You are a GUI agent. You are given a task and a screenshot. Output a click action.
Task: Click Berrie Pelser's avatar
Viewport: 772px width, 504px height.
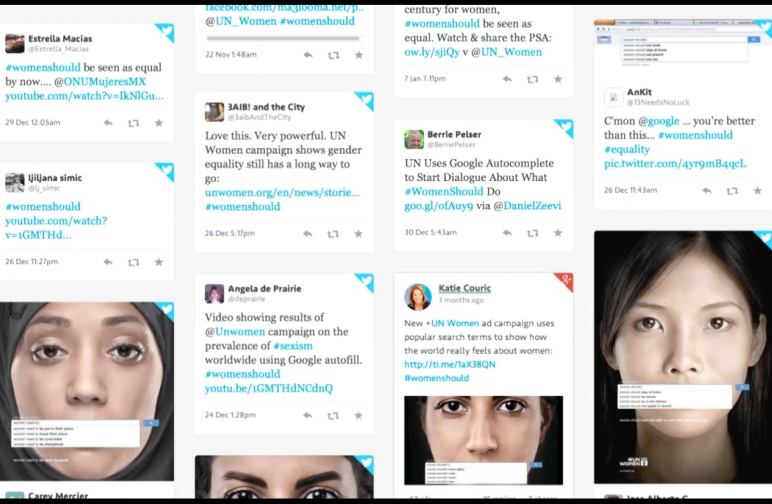click(x=414, y=139)
